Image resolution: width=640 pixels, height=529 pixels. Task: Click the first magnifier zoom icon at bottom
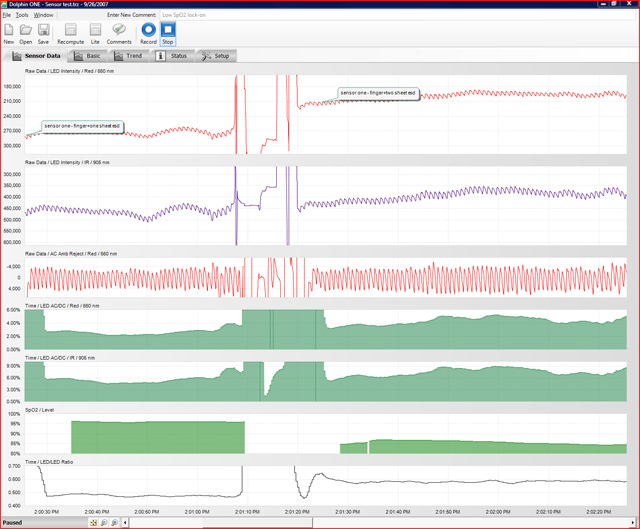[106, 523]
